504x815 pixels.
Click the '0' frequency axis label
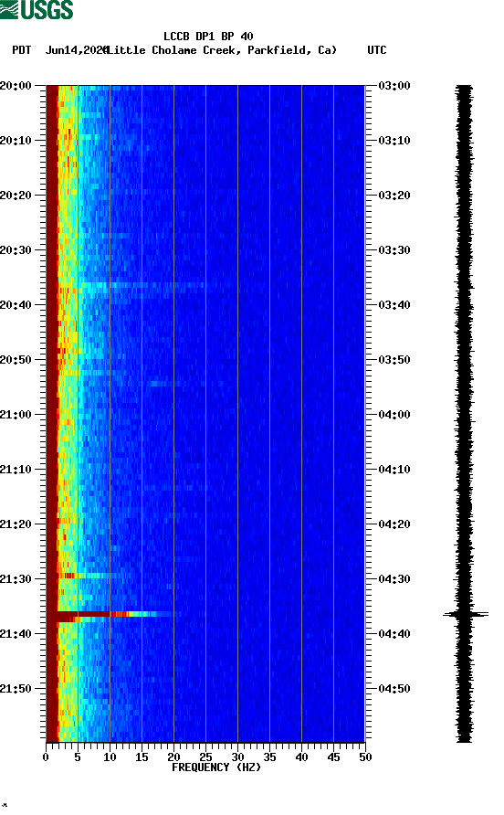[46, 757]
